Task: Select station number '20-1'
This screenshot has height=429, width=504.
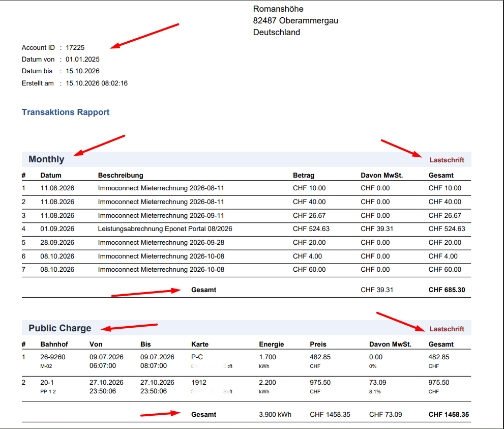Action: tap(47, 382)
